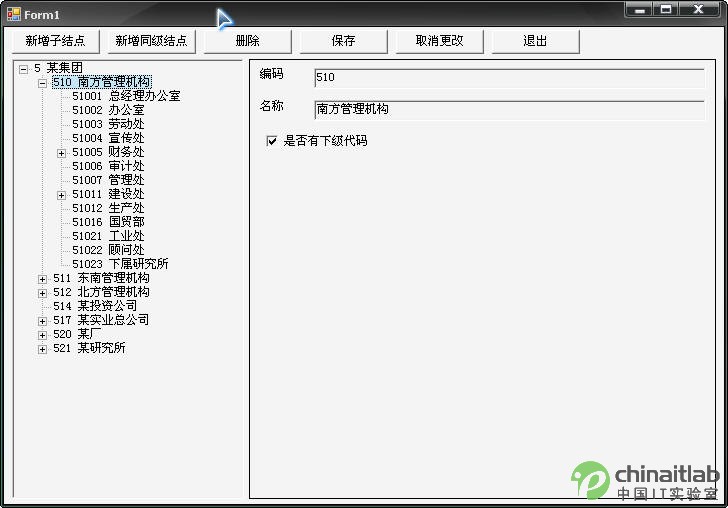Click the 取消更改 button

[440, 41]
